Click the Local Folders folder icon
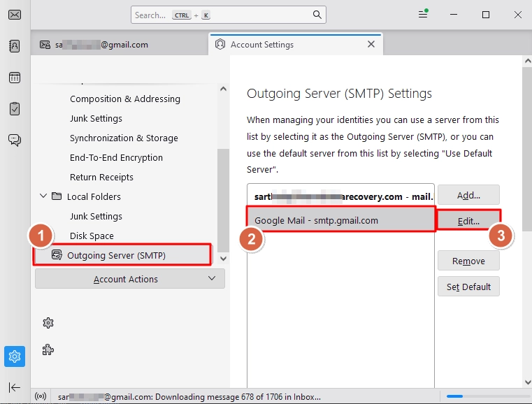 coord(57,196)
